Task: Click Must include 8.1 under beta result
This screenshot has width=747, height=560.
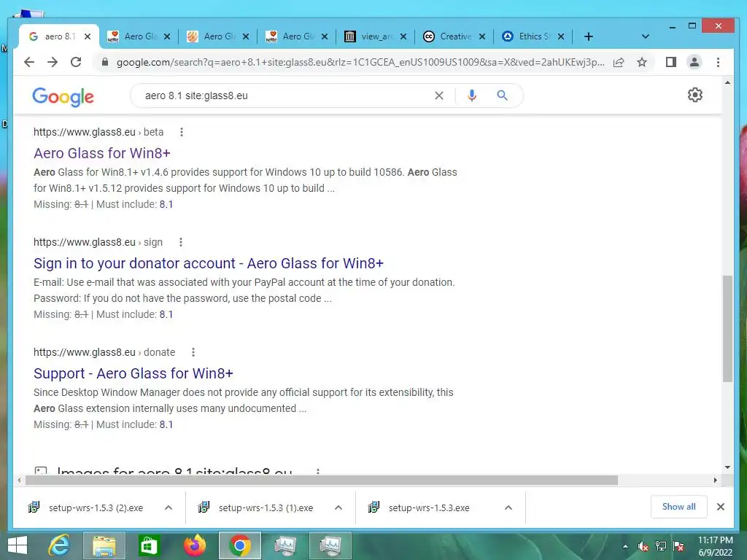Action: pos(166,204)
